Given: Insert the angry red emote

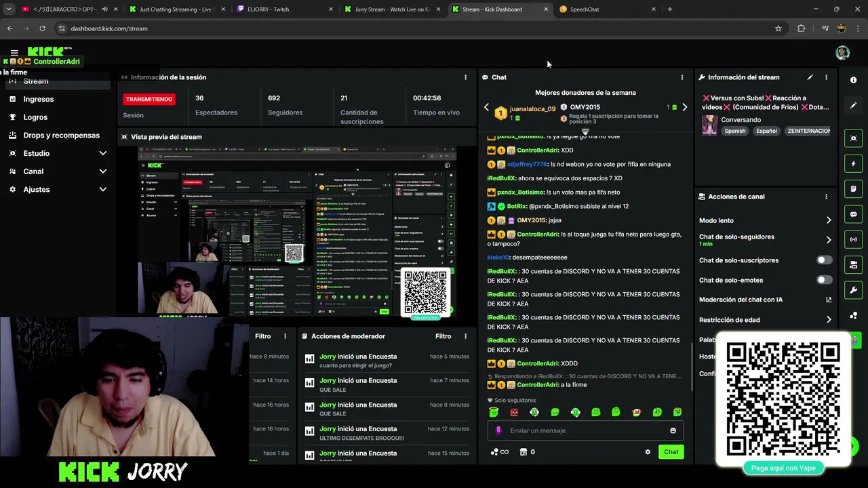Looking at the screenshot, I should click(514, 412).
